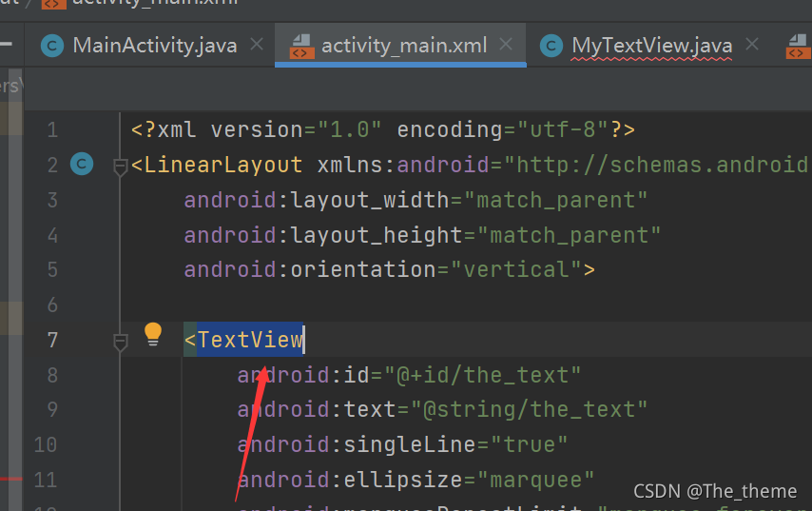Click line number 3 in the gutter
812x511 pixels.
click(52, 200)
